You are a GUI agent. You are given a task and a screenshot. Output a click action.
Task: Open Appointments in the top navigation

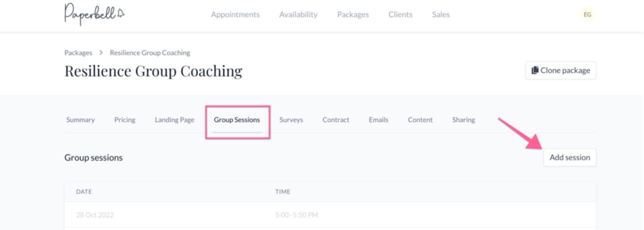pos(235,14)
